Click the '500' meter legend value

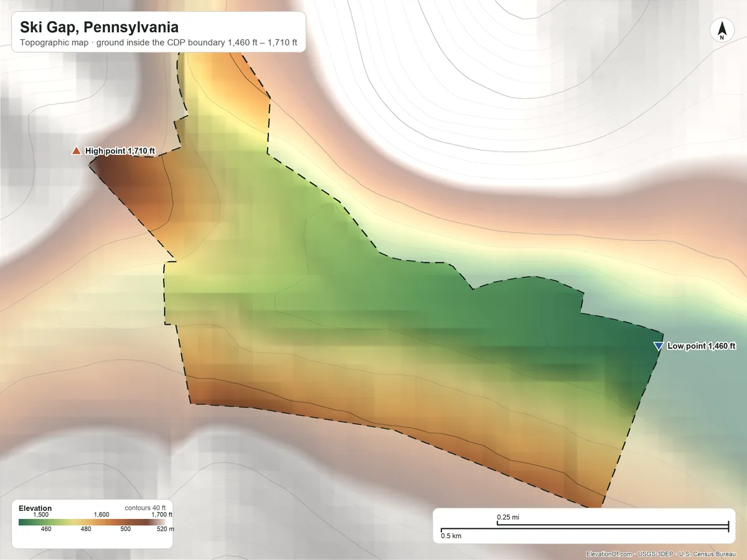(x=126, y=530)
